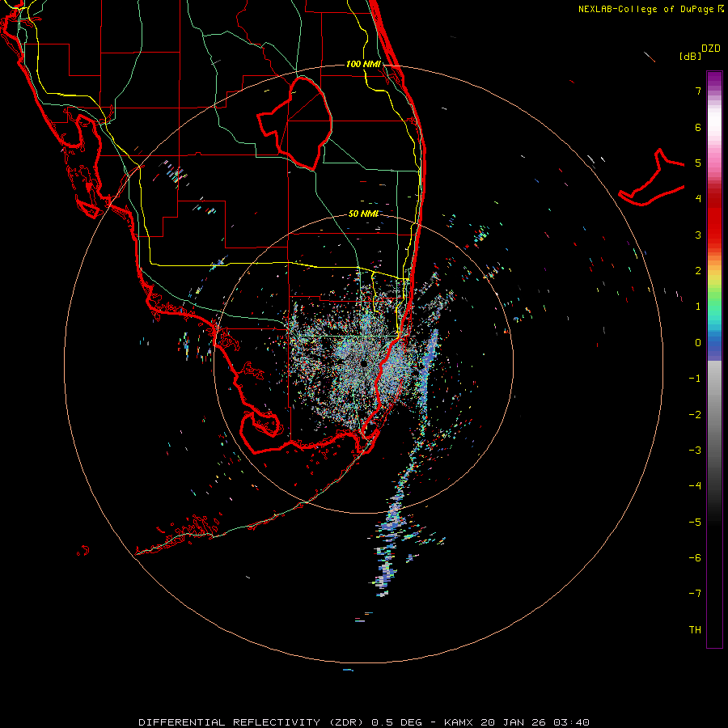The image size is (728, 728).
Task: Click the "0" scale value
Action: tap(698, 343)
